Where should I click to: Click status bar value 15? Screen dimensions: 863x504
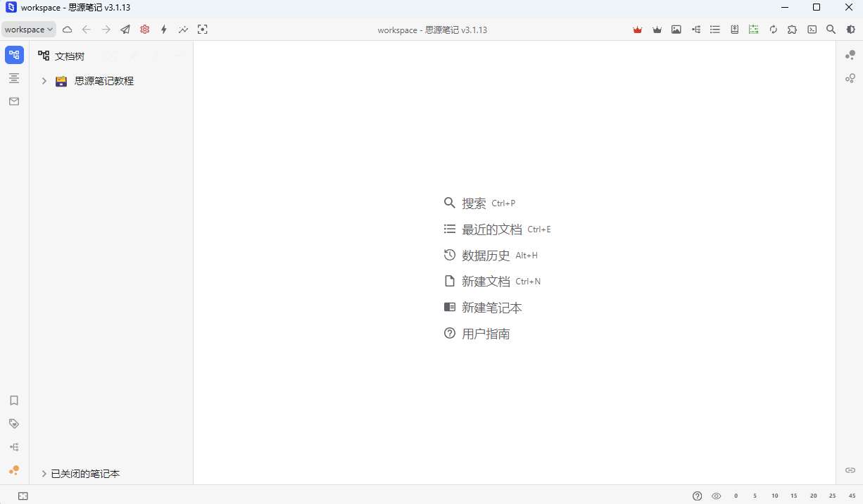point(794,496)
